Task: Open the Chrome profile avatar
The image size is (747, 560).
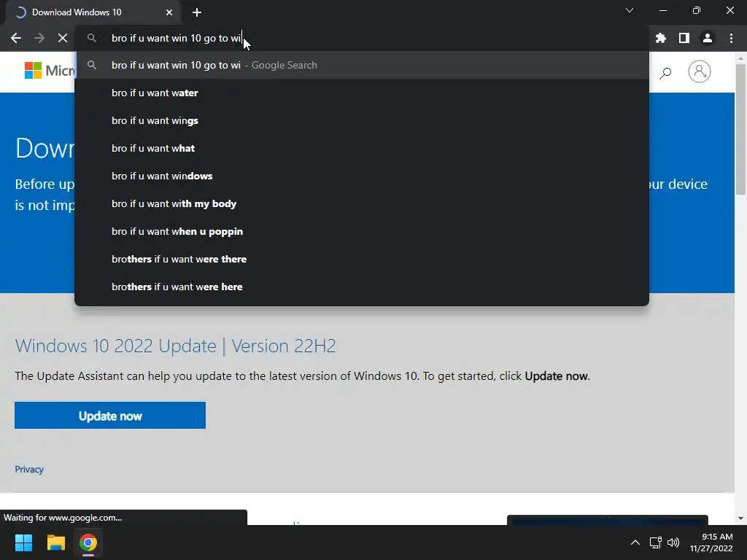Action: [x=708, y=38]
